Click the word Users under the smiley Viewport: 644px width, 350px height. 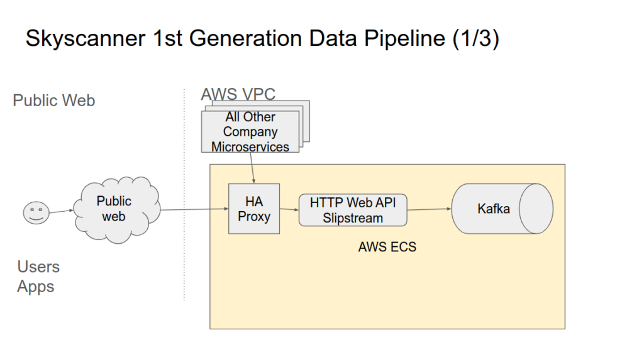tap(38, 266)
